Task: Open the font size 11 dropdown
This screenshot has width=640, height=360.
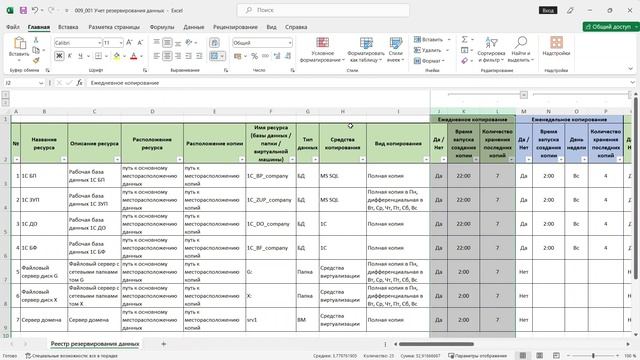Action: click(x=121, y=43)
